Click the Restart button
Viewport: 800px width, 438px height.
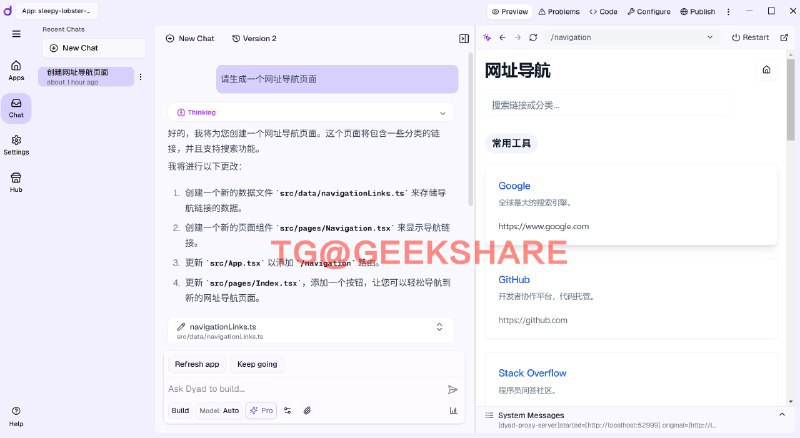coord(750,37)
